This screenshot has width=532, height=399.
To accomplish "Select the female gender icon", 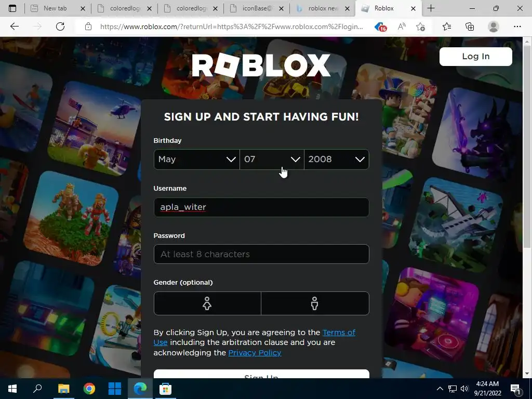I will 207,303.
